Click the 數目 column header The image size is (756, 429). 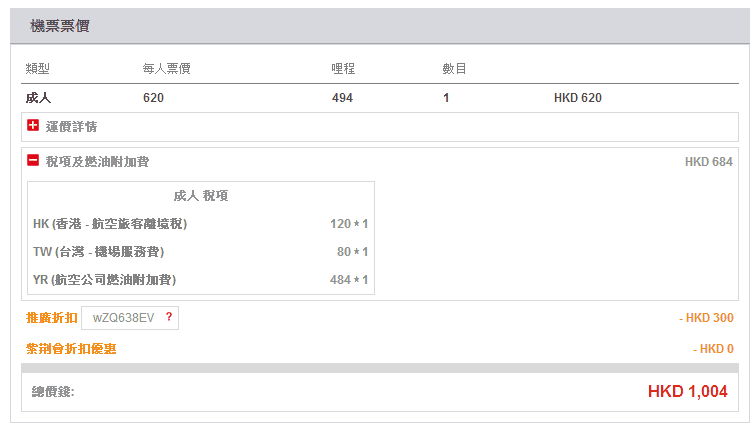click(x=454, y=69)
